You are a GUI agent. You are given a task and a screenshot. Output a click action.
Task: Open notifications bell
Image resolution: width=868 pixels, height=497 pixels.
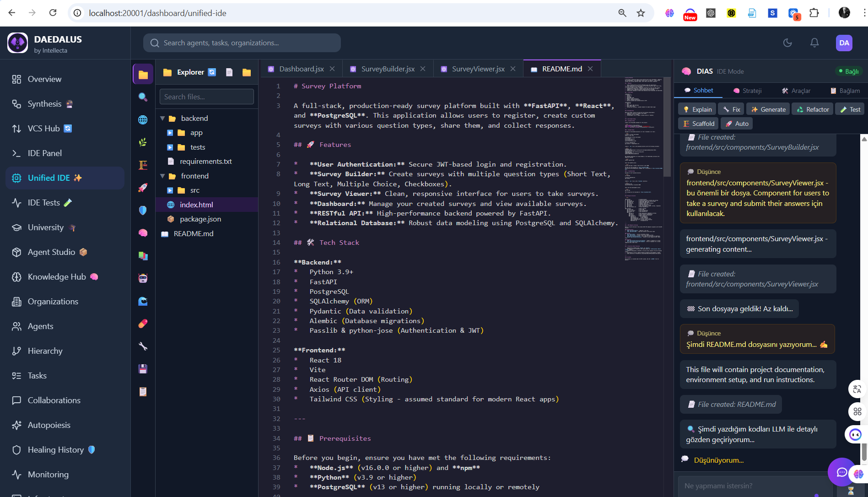pos(814,43)
